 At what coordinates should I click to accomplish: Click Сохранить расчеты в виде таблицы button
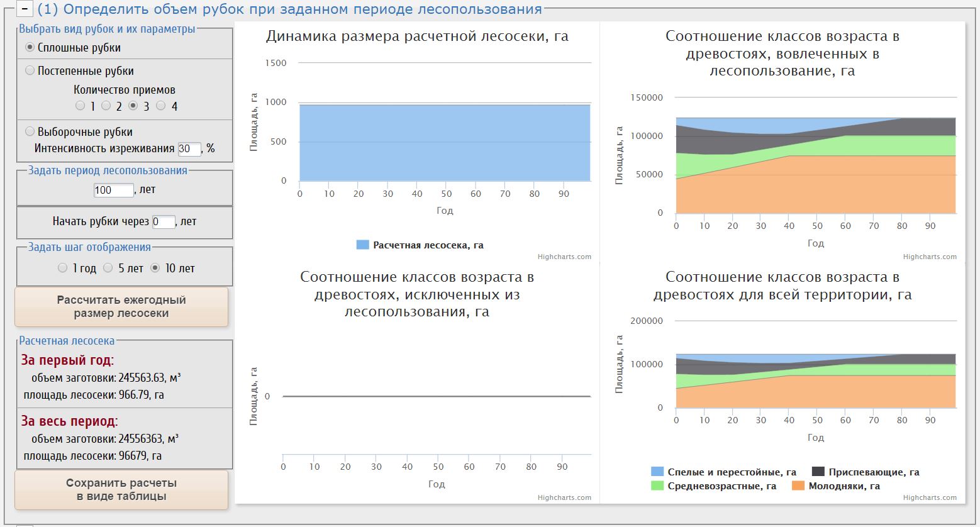pyautogui.click(x=121, y=490)
